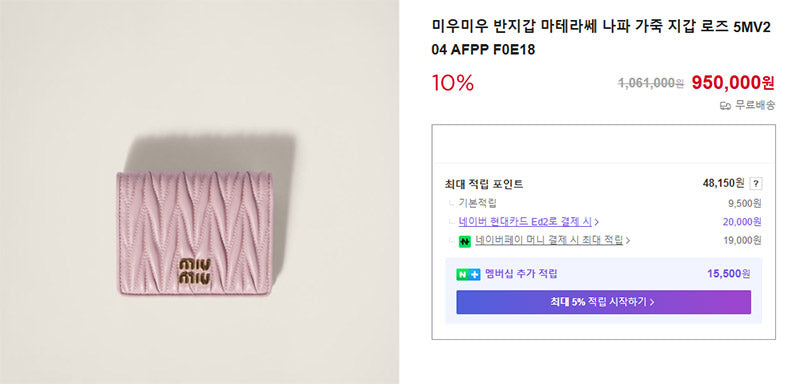This screenshot has height=384, width=800.
Task: Click the N+ membership badge icon
Action: (x=468, y=274)
